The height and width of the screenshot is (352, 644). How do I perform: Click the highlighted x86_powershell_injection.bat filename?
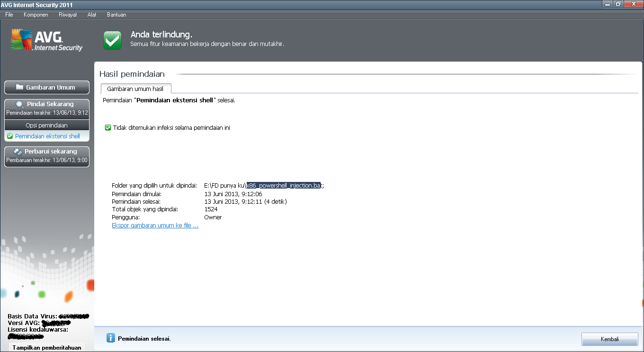tap(284, 185)
